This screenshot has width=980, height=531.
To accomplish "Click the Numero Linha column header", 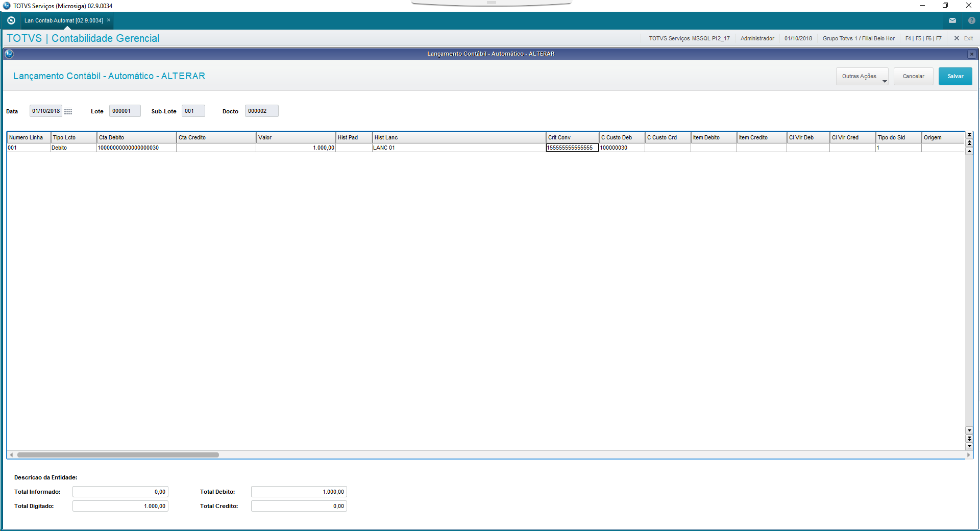I will coord(29,138).
